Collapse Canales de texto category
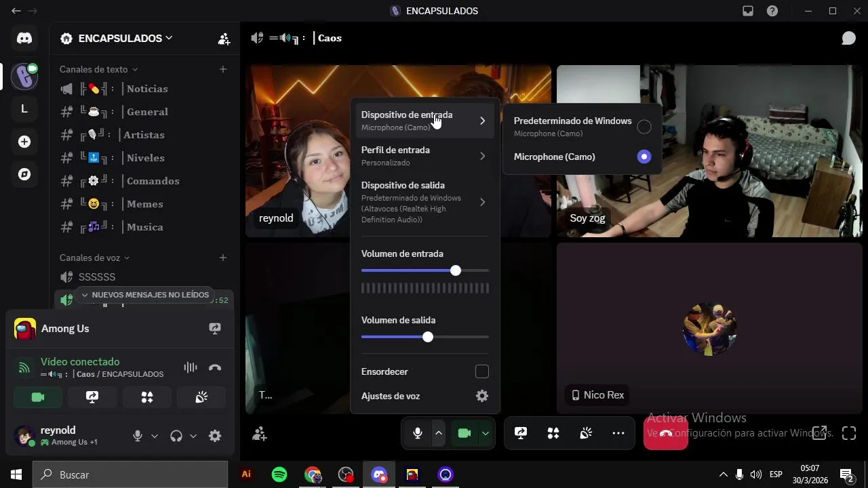 point(98,69)
